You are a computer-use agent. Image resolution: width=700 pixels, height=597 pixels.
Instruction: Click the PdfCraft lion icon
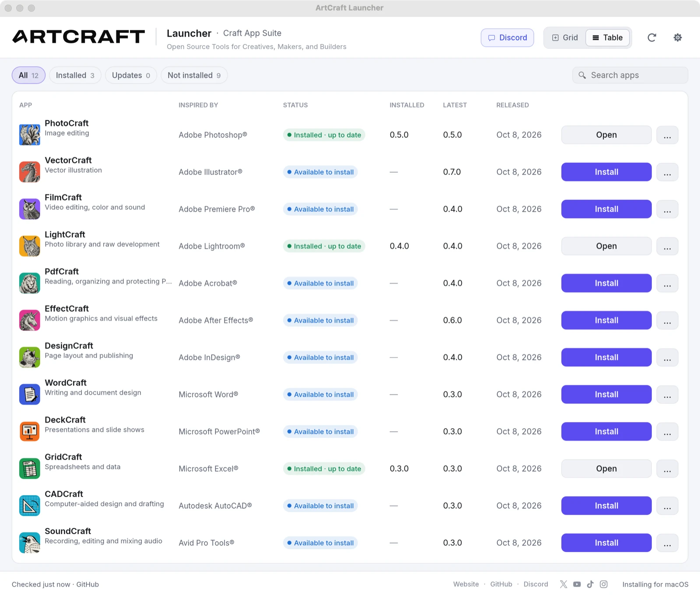[x=30, y=283]
